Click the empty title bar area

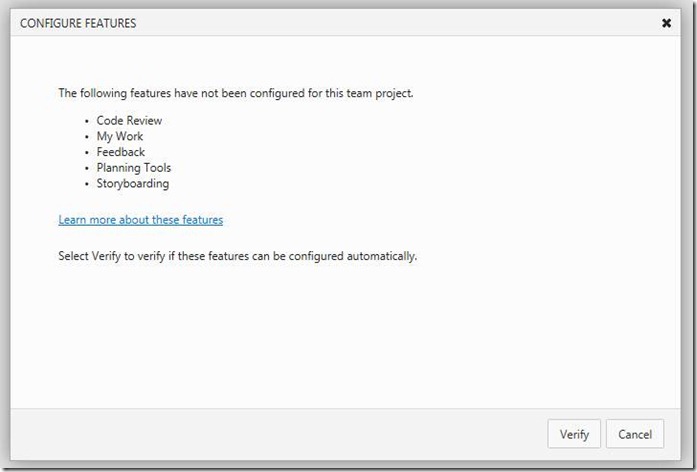coord(400,23)
